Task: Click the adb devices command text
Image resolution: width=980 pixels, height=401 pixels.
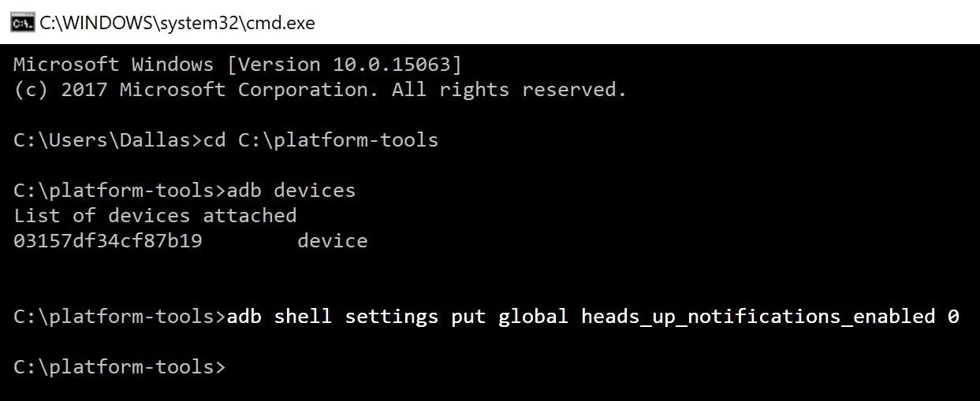Action: click(x=291, y=191)
